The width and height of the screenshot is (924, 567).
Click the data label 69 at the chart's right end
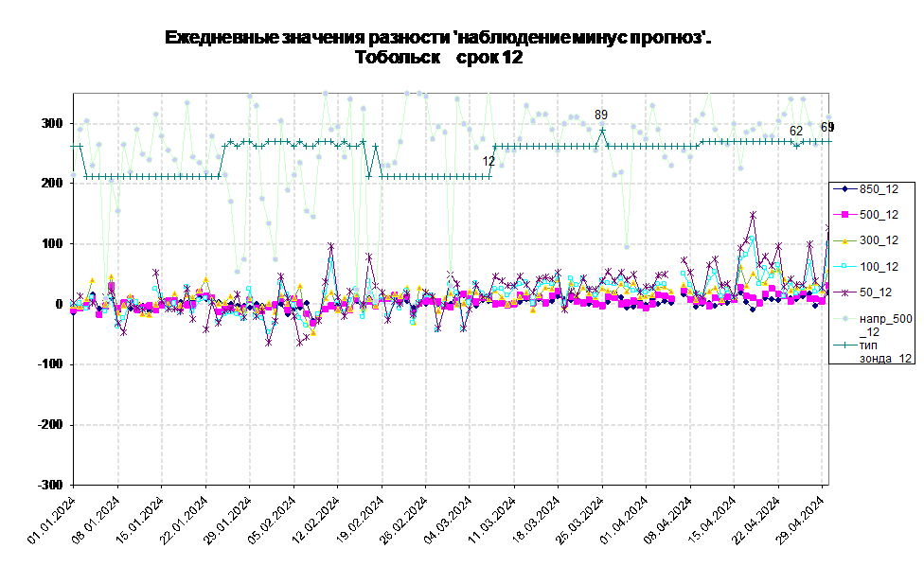coord(827,127)
